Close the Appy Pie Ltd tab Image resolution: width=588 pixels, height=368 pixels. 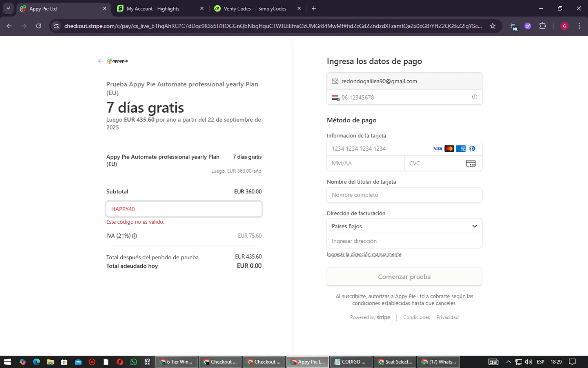click(105, 9)
